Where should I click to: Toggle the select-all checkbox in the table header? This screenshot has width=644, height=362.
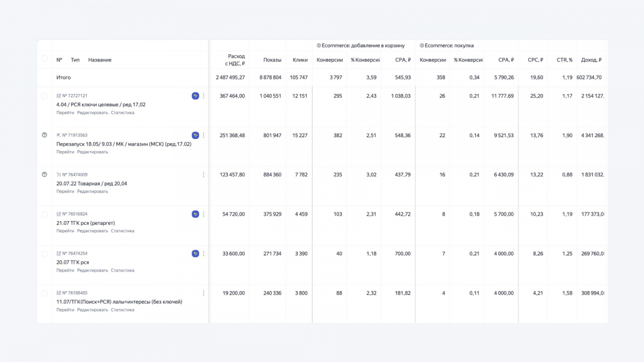(x=45, y=59)
